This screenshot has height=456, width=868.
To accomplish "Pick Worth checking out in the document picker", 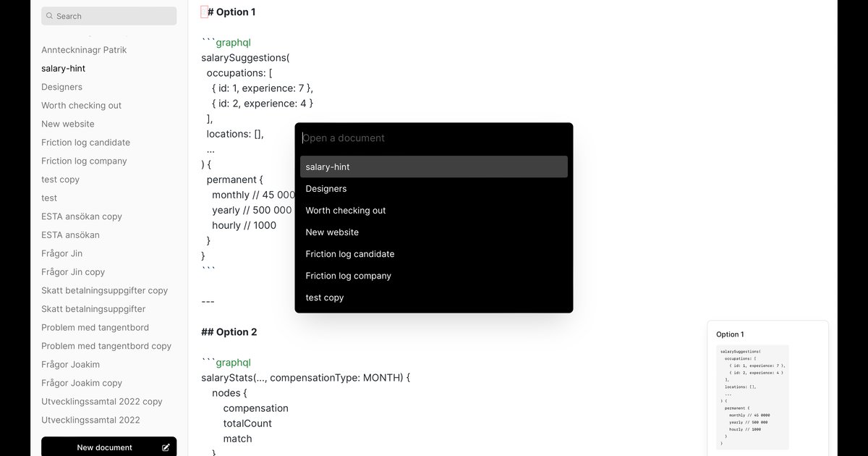I will 433,211.
